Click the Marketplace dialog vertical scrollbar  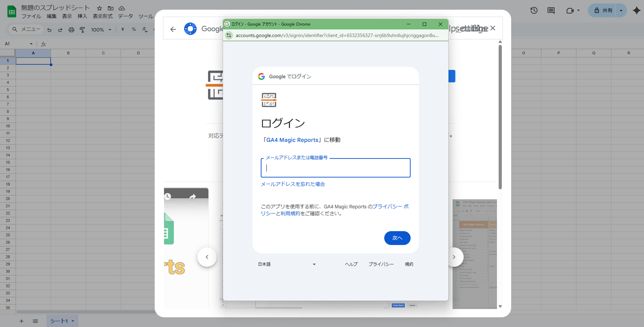500,116
